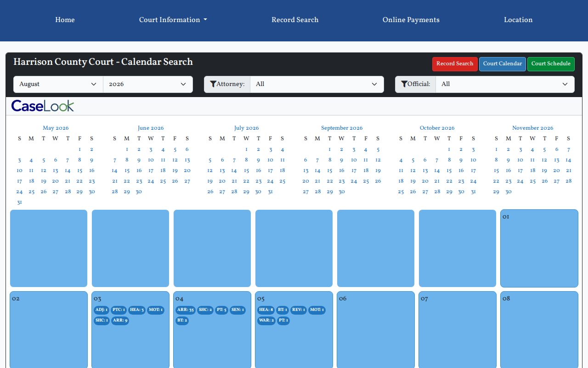Image resolution: width=588 pixels, height=368 pixels.
Task: Click the funnel icon beside Attorney
Action: click(x=213, y=84)
